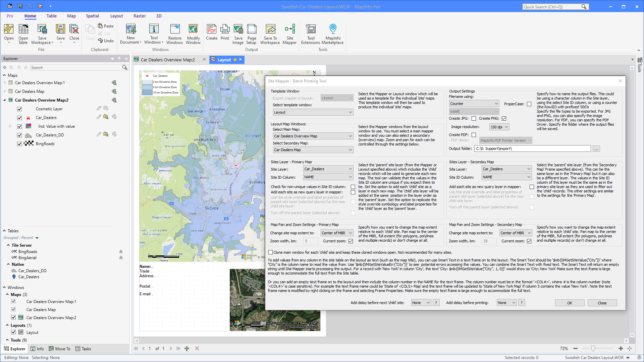The height and width of the screenshot is (362, 644).
Task: Switch to the 'Car Dealers Overview Map:2' document tab
Action: [x=167, y=59]
